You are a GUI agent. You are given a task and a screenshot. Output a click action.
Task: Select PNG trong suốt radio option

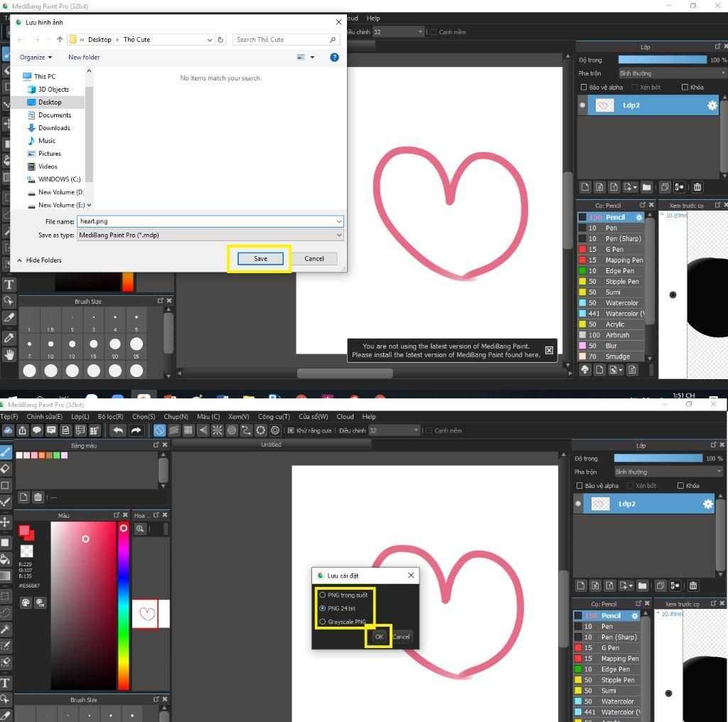[322, 595]
